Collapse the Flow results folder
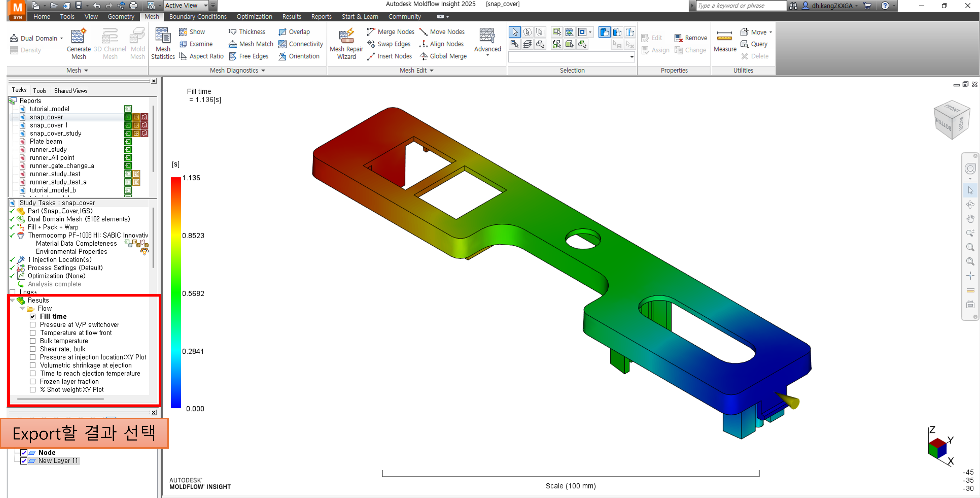Screen dimensions: 980x498 tap(22, 308)
